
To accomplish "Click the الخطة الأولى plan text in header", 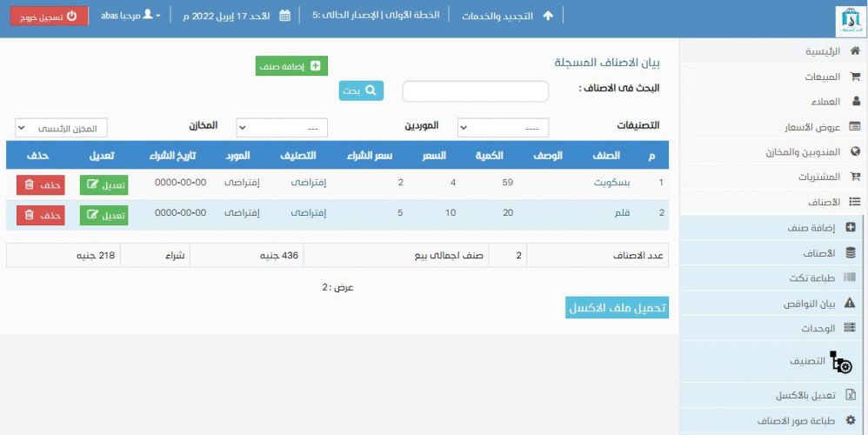I will coord(412,15).
